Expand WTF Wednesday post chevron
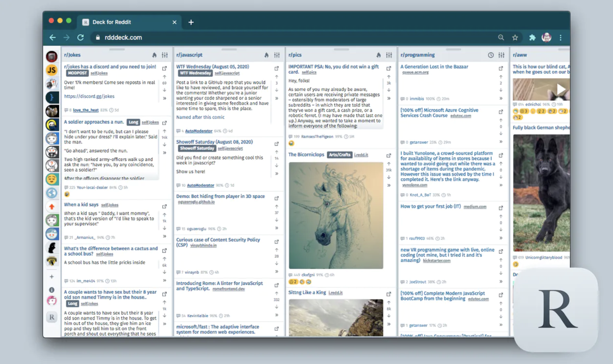This screenshot has height=364, width=613. point(277,98)
